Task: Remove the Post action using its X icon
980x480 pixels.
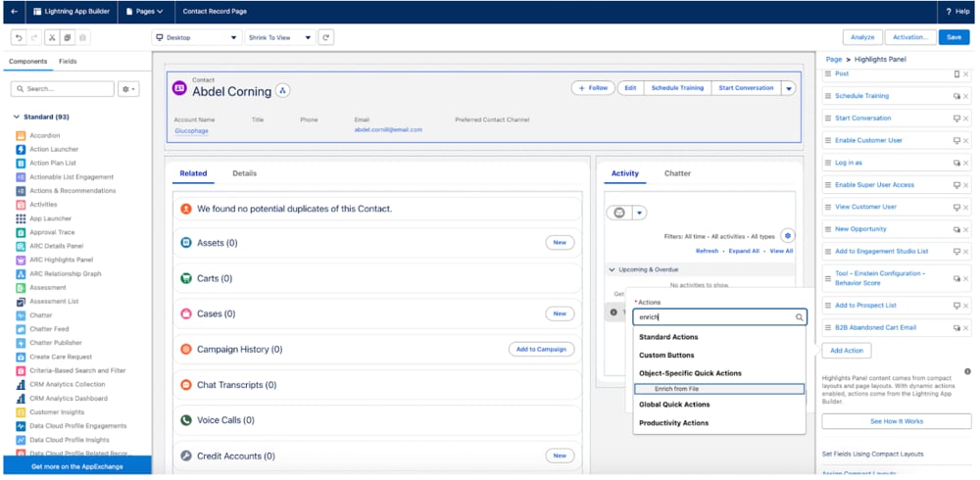Action: pyautogui.click(x=966, y=73)
